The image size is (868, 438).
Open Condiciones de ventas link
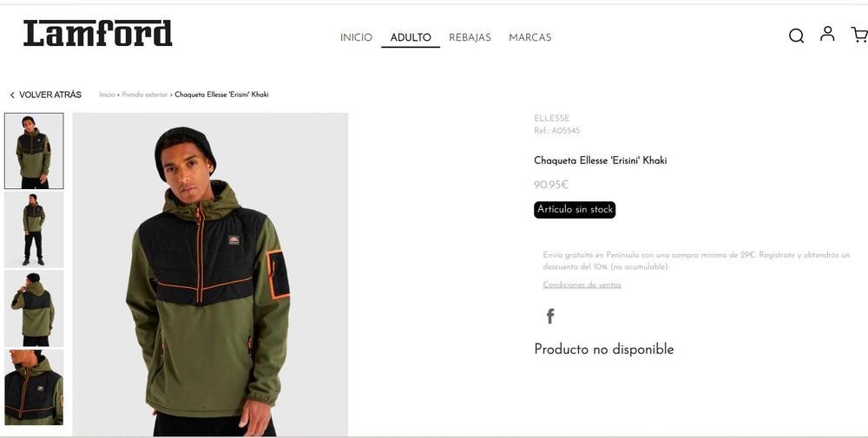pyautogui.click(x=582, y=284)
